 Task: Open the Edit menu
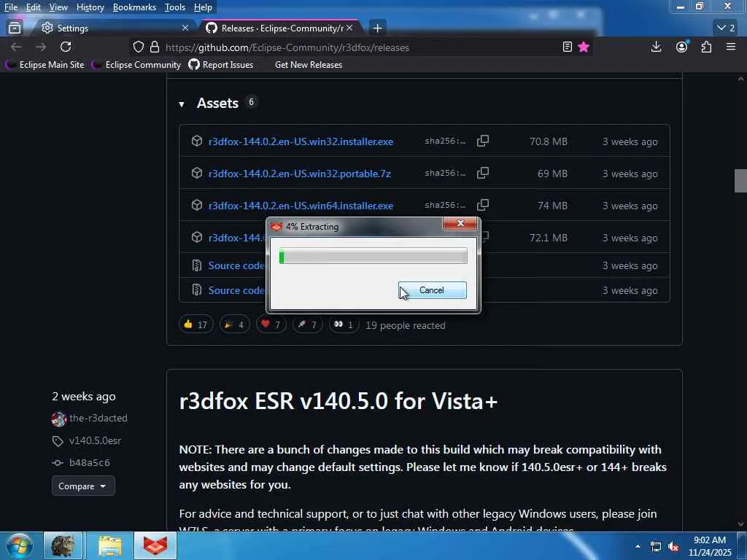coord(33,7)
